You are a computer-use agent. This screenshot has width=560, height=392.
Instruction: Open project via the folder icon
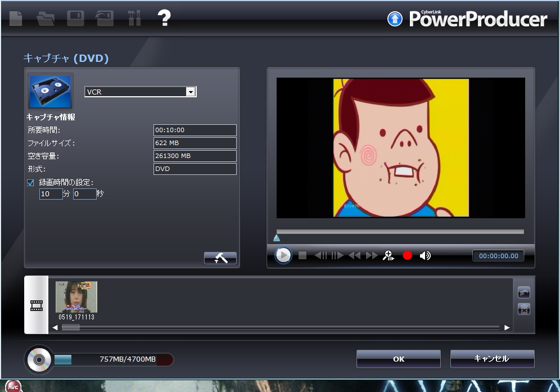click(46, 19)
